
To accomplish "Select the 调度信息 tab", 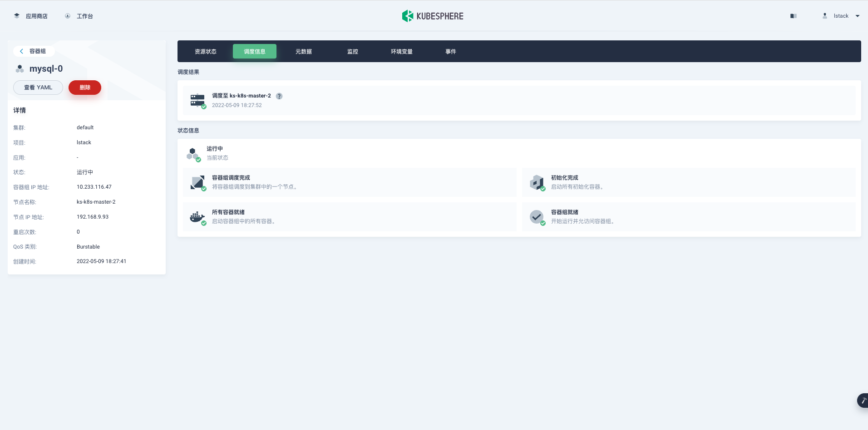I will [255, 52].
